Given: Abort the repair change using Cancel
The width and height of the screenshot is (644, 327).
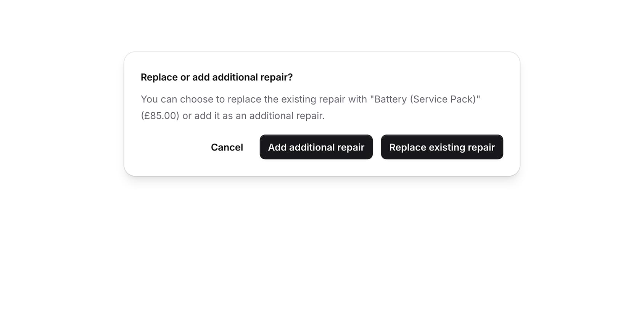Looking at the screenshot, I should coord(227,147).
